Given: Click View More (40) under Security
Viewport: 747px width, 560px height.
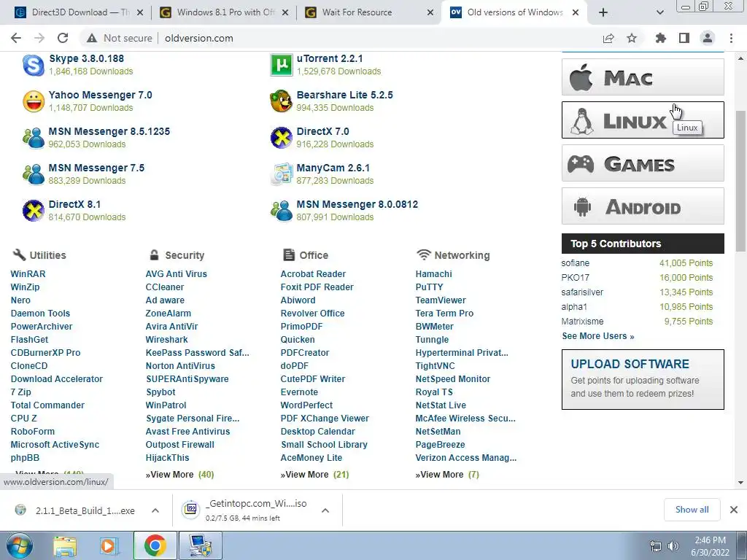Looking at the screenshot, I should click(x=179, y=474).
